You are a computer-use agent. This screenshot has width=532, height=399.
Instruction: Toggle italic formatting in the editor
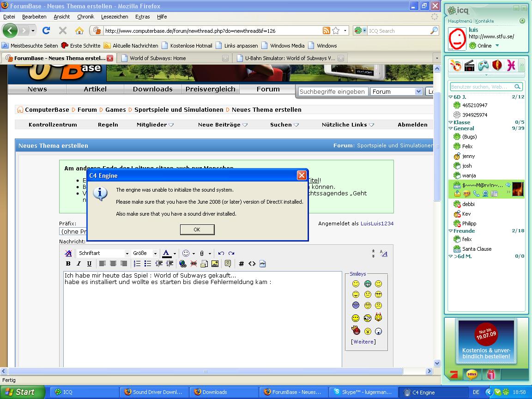tap(79, 264)
